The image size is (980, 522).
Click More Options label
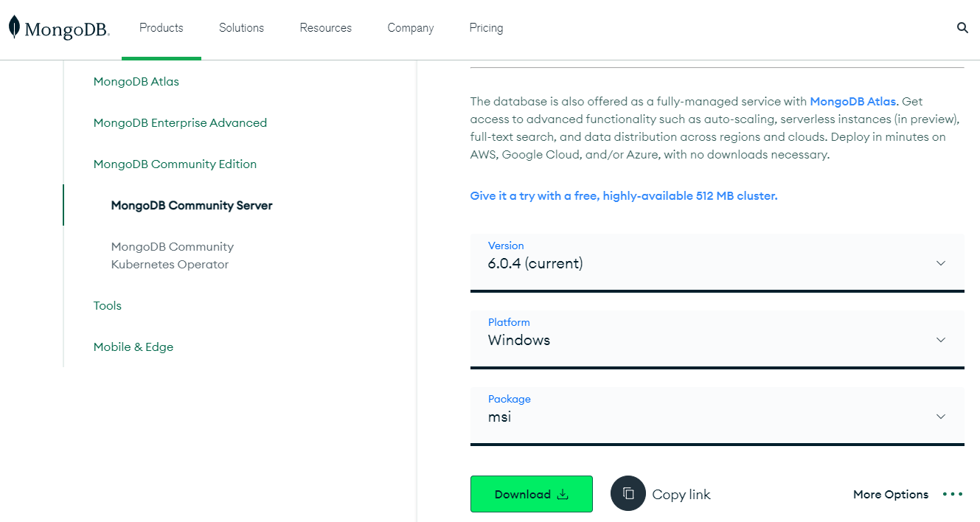point(891,494)
